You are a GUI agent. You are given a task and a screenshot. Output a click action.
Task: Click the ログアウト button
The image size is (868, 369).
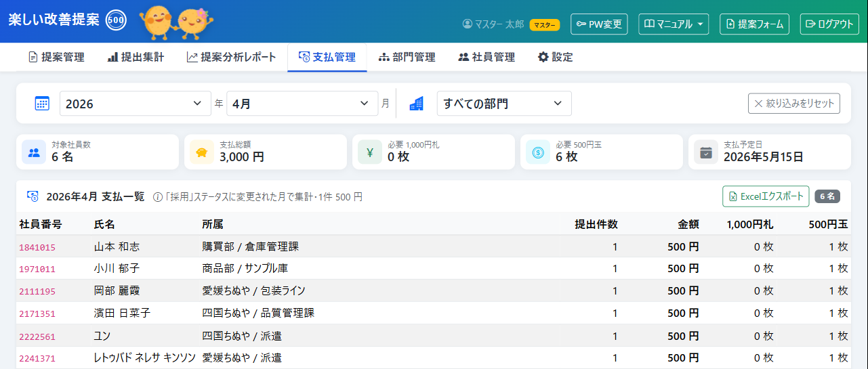click(x=829, y=24)
